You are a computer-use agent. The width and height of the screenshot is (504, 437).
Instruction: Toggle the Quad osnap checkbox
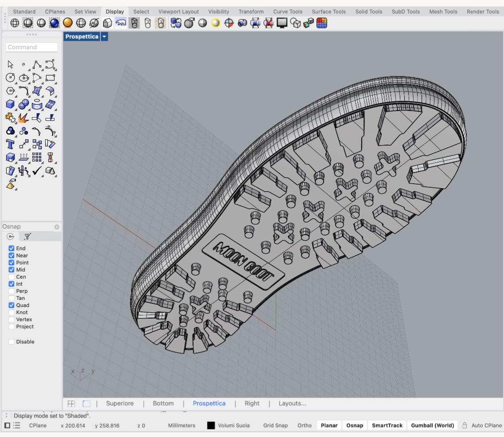tap(11, 305)
